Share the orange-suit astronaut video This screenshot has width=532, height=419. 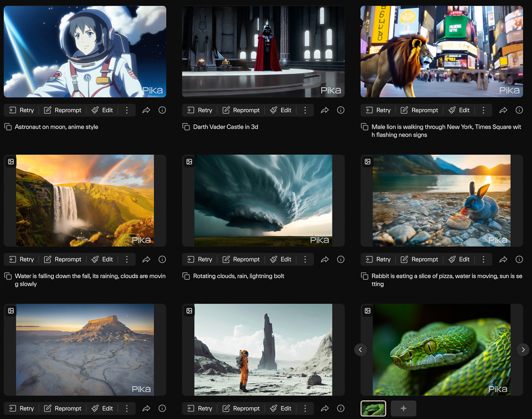coord(325,408)
